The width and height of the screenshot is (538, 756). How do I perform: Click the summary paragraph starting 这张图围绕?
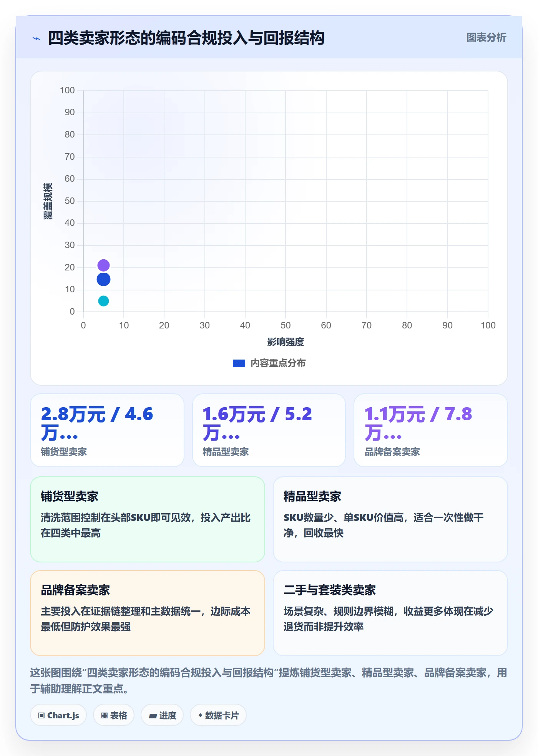tap(269, 681)
